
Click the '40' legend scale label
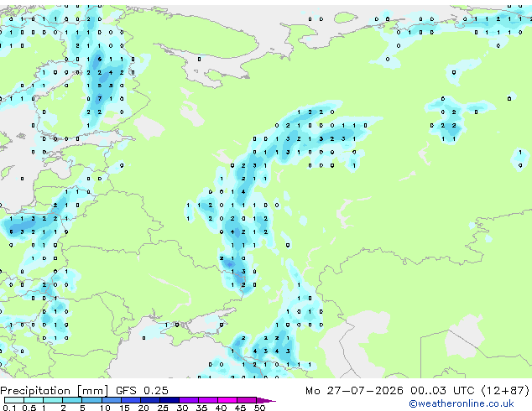(221, 408)
